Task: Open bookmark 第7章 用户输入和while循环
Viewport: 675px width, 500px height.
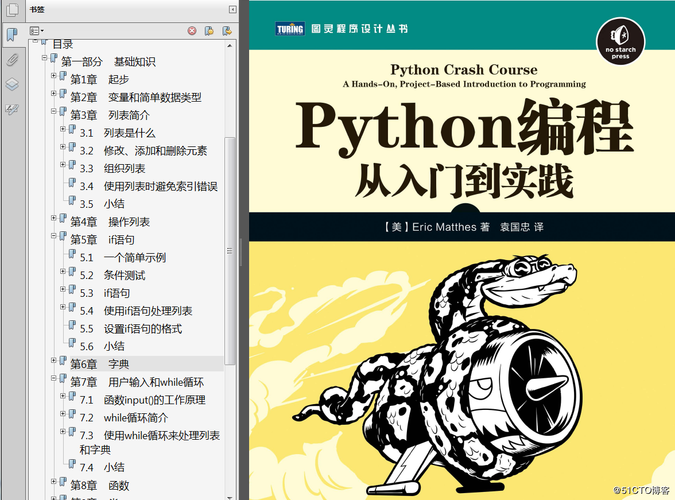Action: (x=137, y=382)
